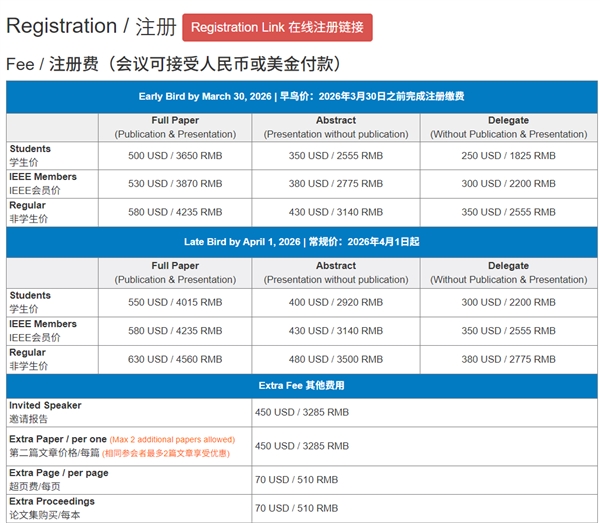Select Late Bird Regular Full Paper 630 USD
Viewport: 600px width, 523px height.
pyautogui.click(x=175, y=358)
